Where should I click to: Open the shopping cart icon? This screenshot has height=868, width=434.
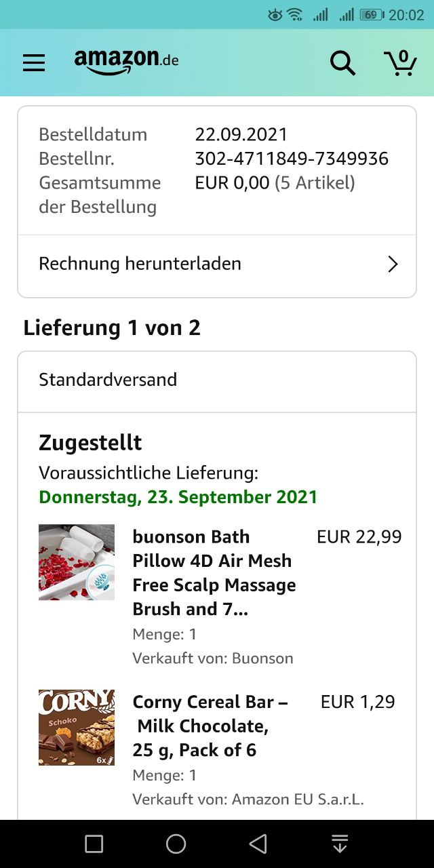(x=400, y=62)
